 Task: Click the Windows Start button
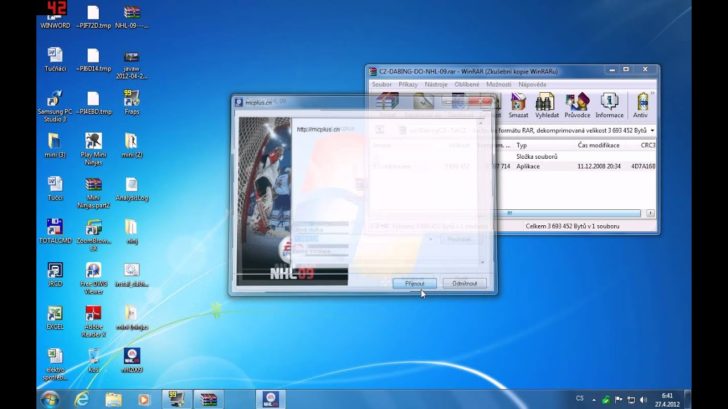coord(48,399)
